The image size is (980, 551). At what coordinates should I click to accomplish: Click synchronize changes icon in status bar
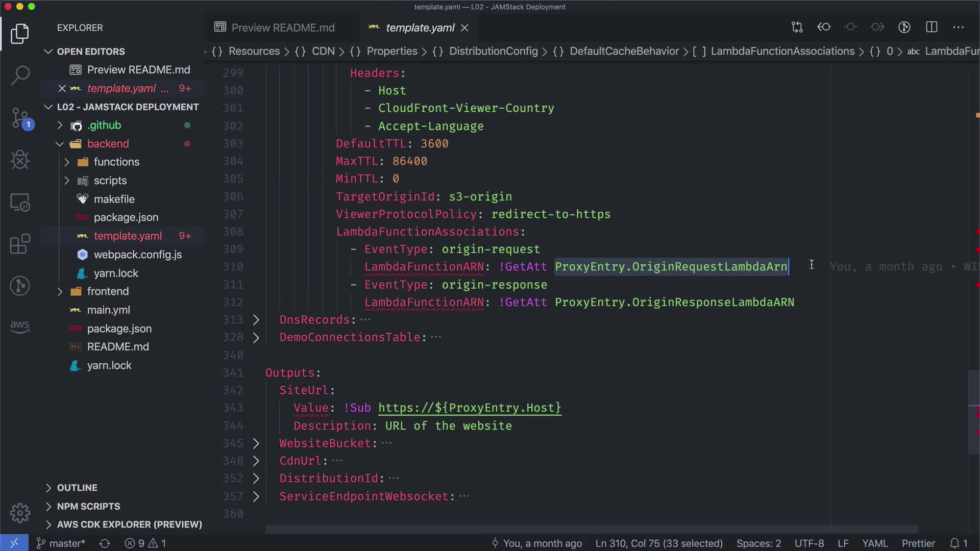(105, 543)
